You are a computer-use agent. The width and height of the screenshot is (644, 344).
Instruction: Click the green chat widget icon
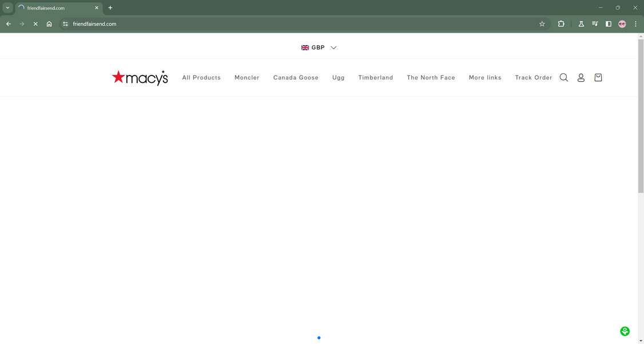[625, 331]
